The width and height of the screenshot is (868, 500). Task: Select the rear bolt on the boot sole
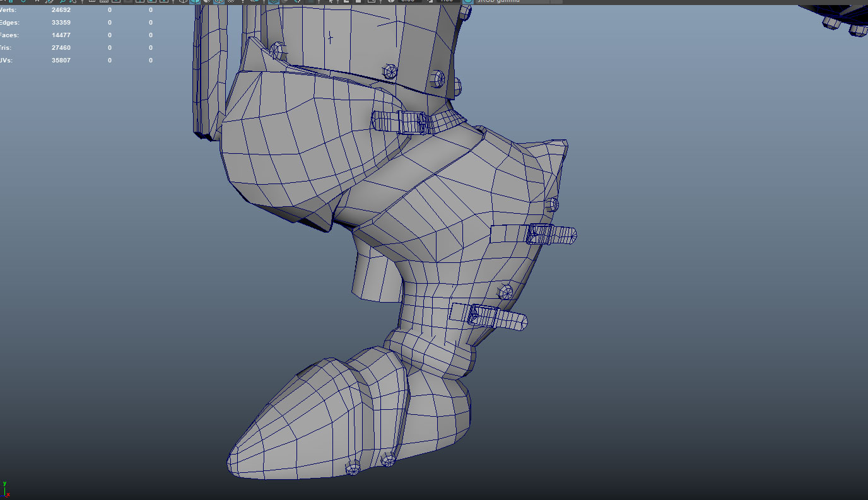(x=389, y=460)
